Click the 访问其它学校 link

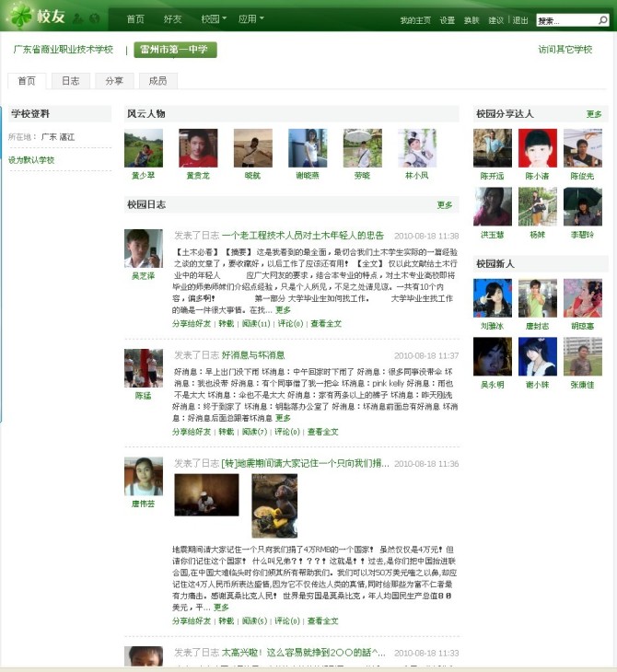point(565,50)
